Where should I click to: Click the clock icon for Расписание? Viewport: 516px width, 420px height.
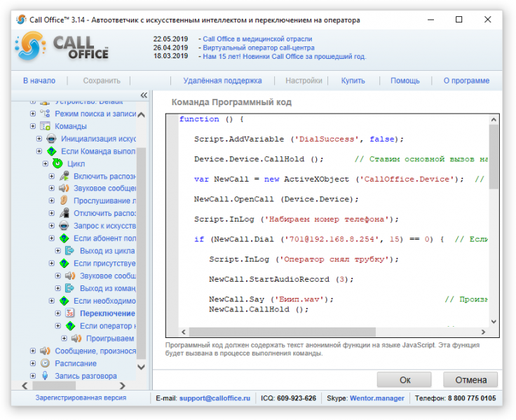click(45, 363)
